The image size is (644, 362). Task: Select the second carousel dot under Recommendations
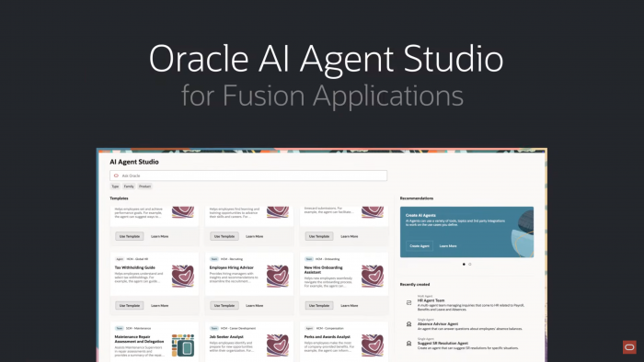470,265
